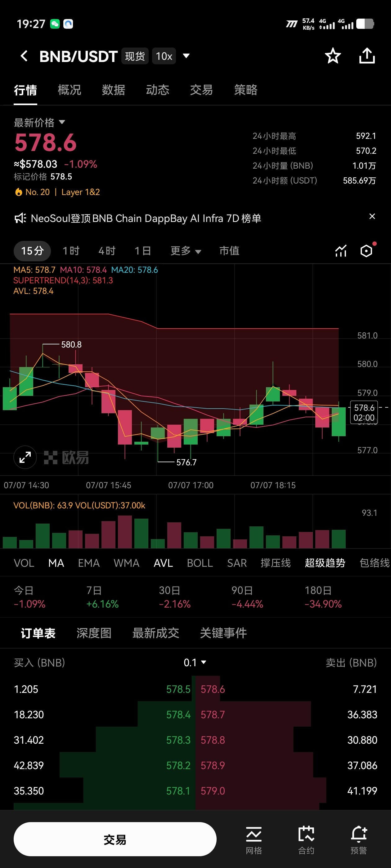Close the NeoSoul announcement banner
The width and height of the screenshot is (391, 868).
click(x=372, y=216)
